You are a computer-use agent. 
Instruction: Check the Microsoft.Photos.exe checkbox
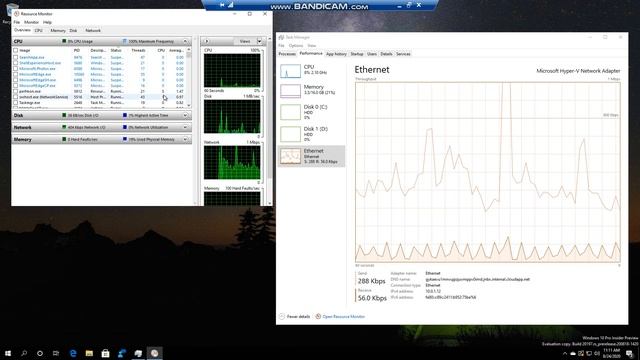point(16,69)
